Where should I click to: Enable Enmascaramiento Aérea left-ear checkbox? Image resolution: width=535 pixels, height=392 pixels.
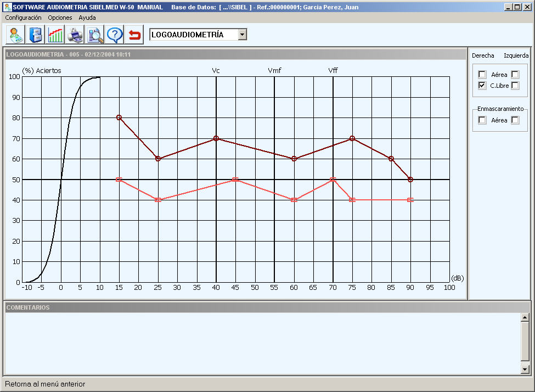[x=515, y=120]
